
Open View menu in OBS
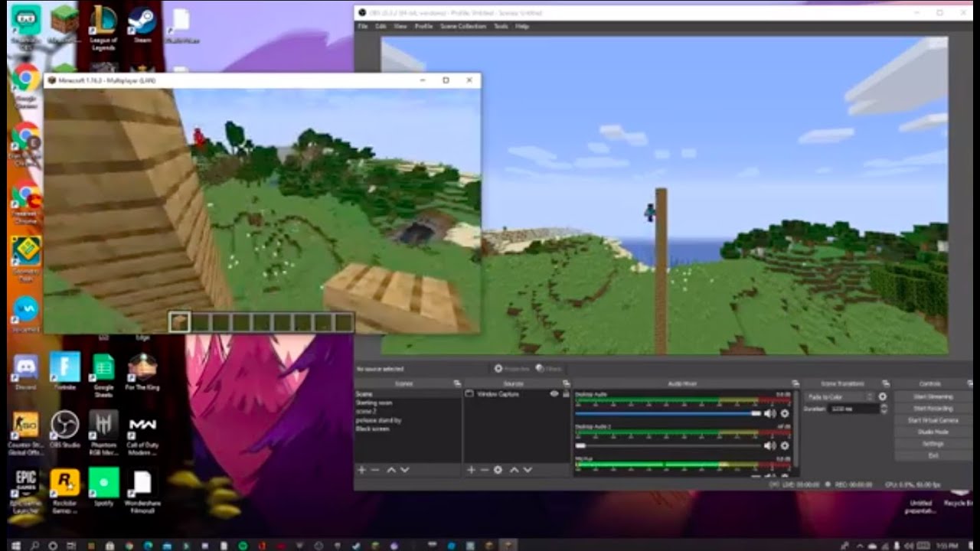pos(400,26)
